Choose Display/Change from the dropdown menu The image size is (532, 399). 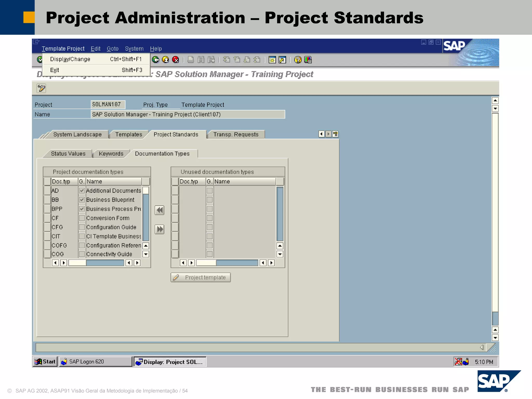tap(96, 59)
